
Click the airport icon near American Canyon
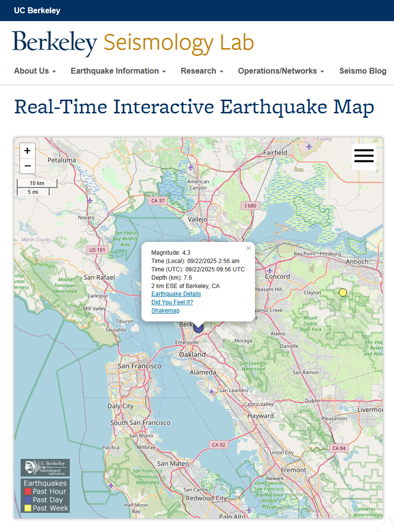[191, 167]
